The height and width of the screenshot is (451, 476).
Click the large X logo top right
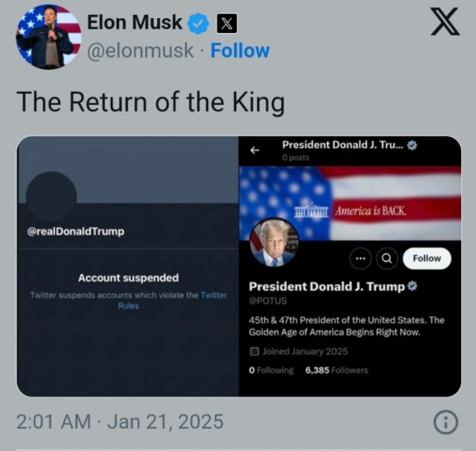[445, 22]
